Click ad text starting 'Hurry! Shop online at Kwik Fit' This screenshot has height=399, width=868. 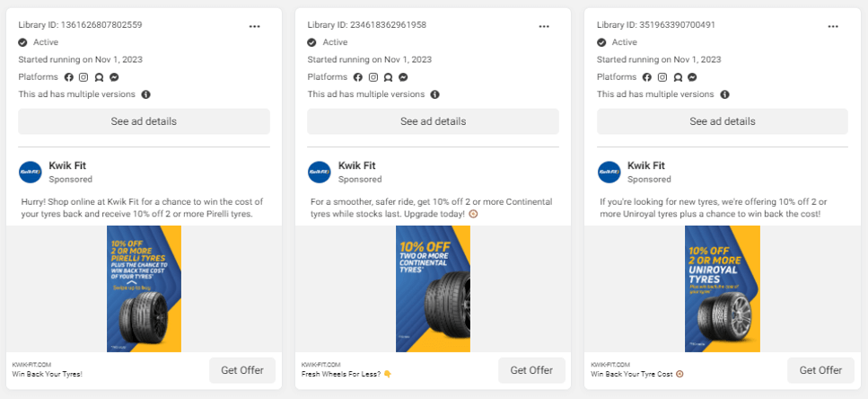[x=142, y=208]
